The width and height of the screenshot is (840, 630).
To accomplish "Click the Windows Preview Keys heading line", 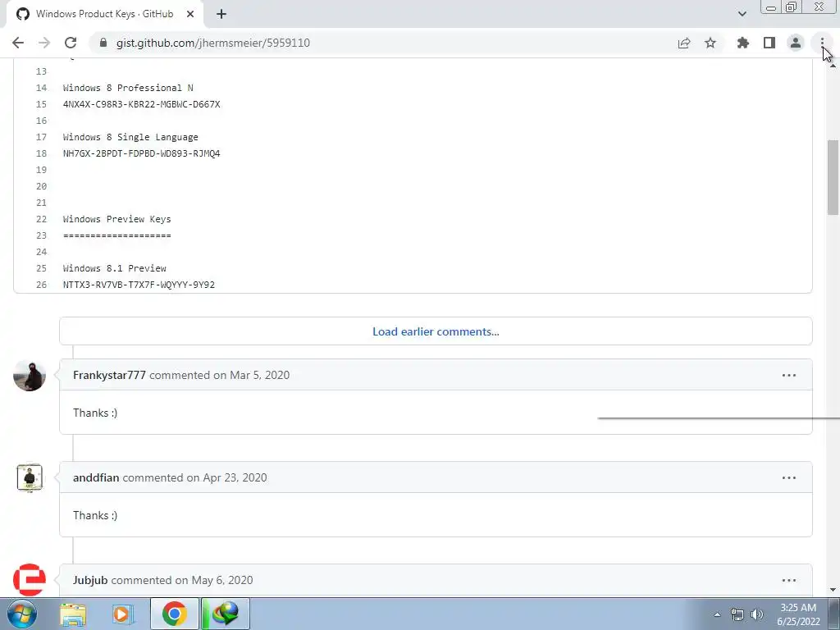I will [116, 219].
